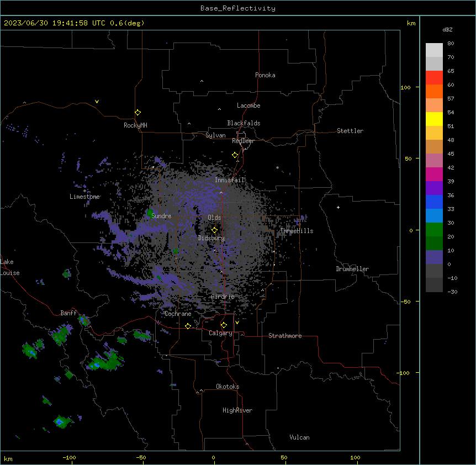
Task: Click the Sylvan label
Action: (x=215, y=135)
